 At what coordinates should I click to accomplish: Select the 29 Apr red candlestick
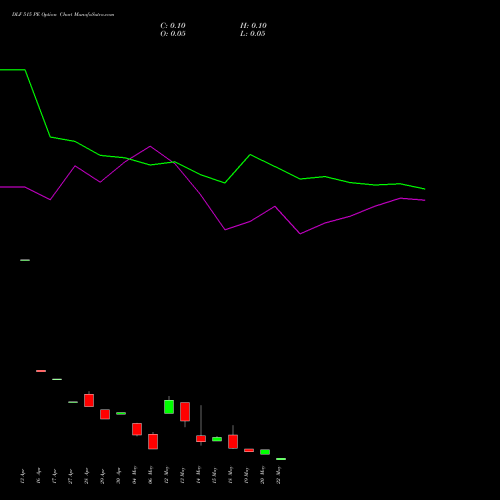tap(105, 414)
